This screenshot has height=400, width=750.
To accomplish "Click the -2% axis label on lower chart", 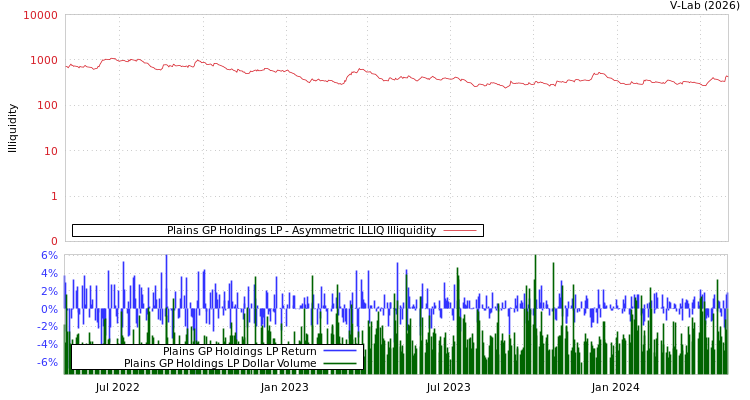I will [x=47, y=327].
